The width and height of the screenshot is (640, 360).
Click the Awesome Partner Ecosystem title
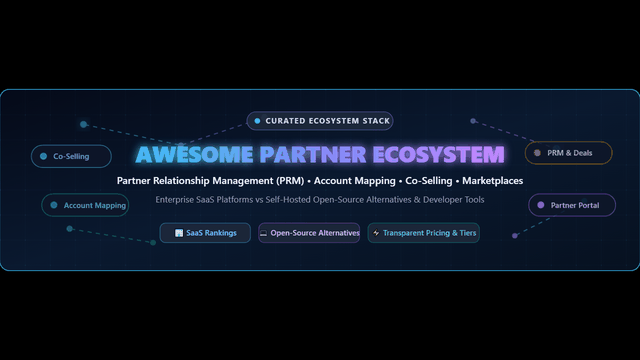click(320, 154)
